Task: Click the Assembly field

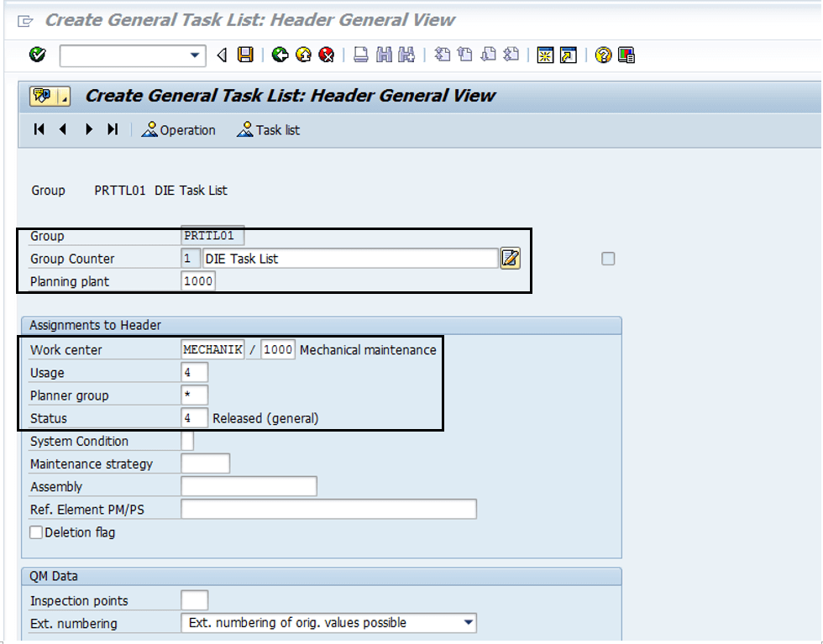Action: (x=249, y=486)
